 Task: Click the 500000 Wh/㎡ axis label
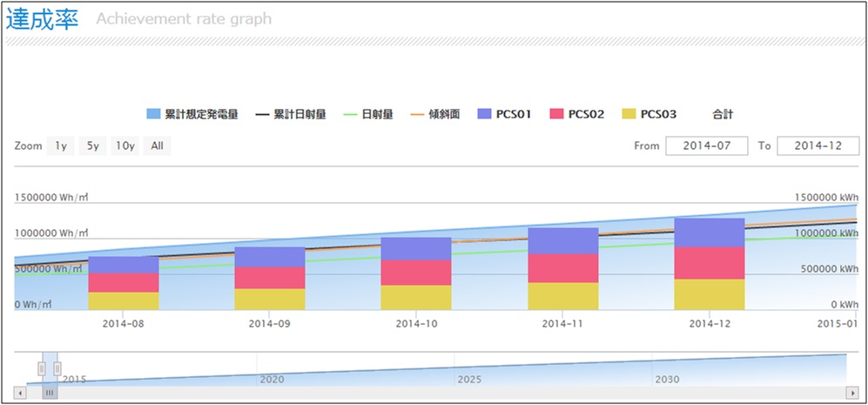point(50,269)
